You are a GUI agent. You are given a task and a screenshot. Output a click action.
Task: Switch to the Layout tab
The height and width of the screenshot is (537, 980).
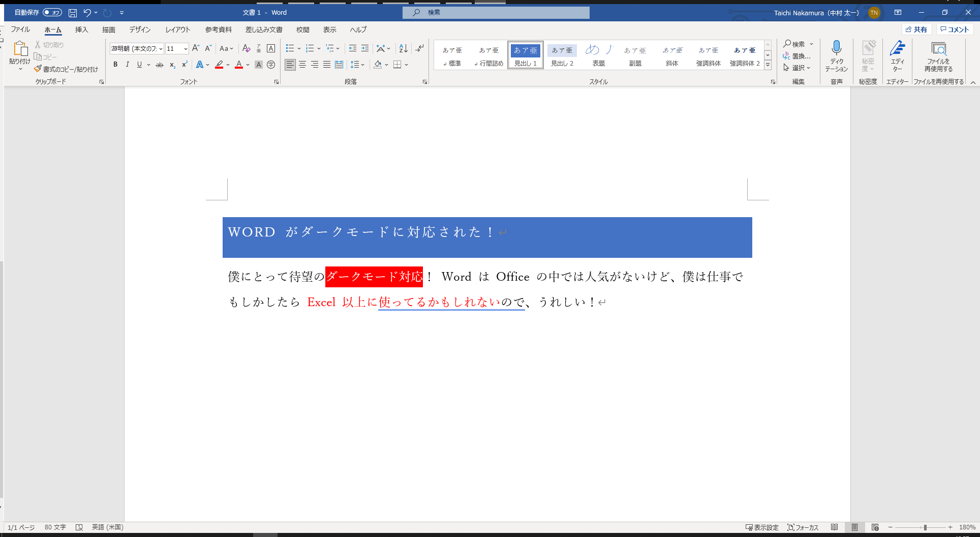pyautogui.click(x=177, y=29)
